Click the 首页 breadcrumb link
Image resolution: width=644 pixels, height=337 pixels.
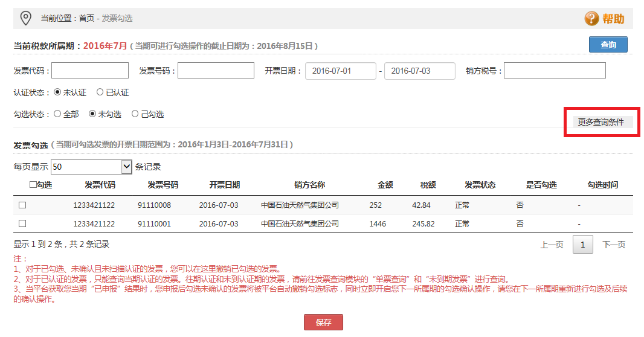click(86, 19)
